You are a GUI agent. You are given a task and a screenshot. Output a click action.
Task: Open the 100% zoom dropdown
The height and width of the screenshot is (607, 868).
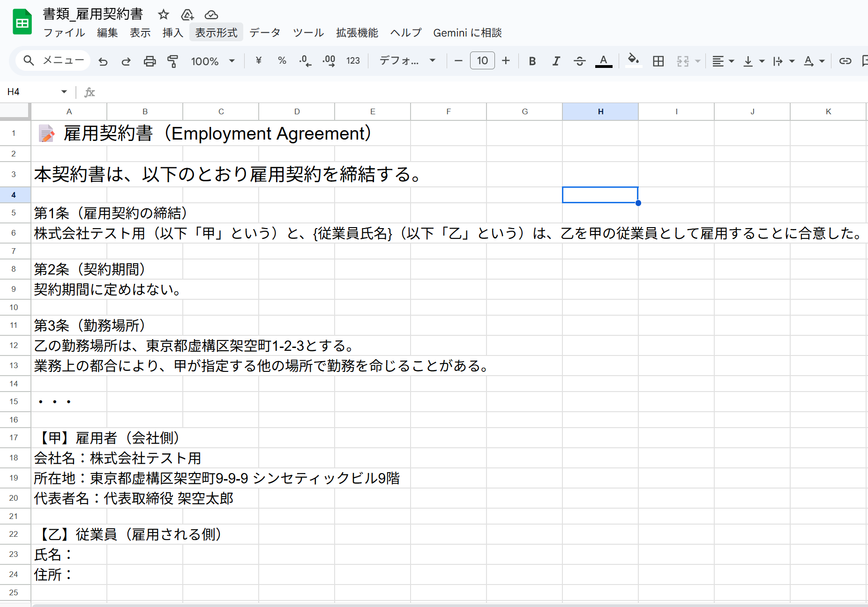tap(212, 61)
